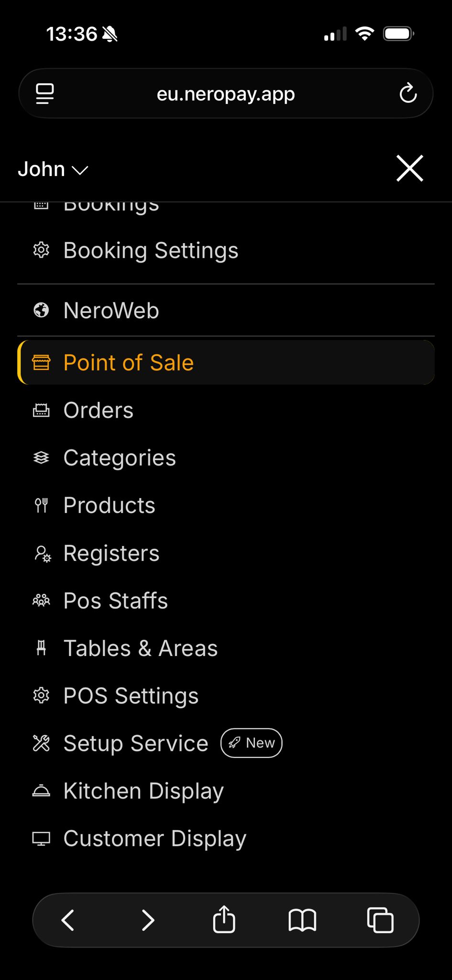This screenshot has width=452, height=980.
Task: Open the Point of Sale menu item
Action: click(x=129, y=363)
